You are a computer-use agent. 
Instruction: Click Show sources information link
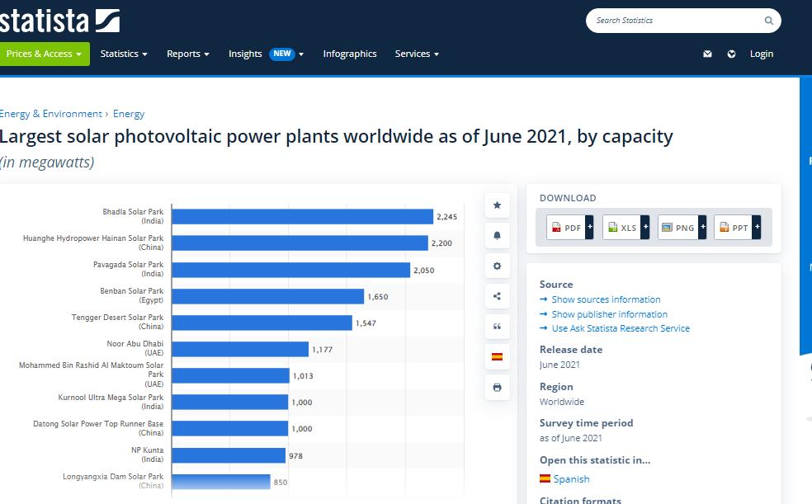[x=606, y=299]
